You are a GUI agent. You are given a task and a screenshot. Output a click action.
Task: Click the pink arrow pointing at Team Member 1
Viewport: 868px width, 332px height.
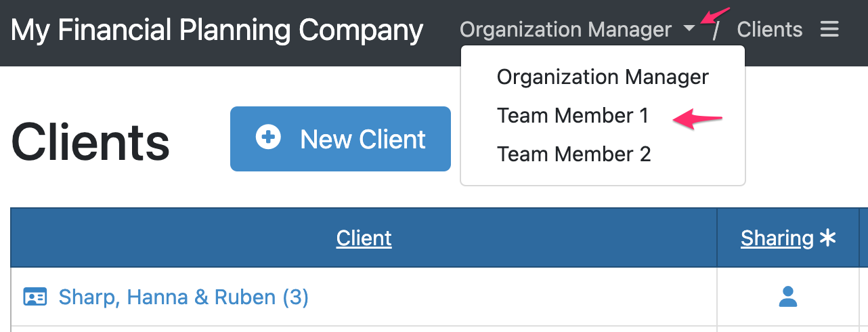pos(698,120)
